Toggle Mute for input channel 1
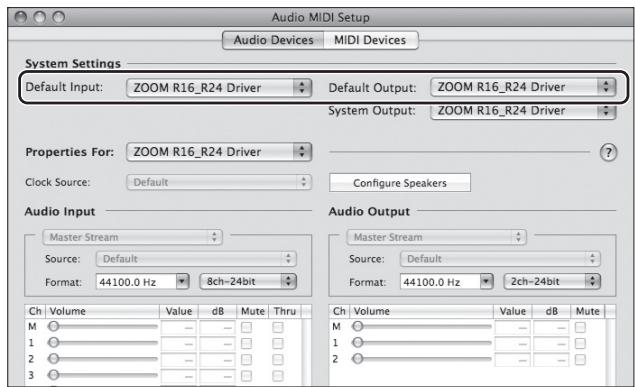This screenshot has height=387, width=635. tap(246, 343)
